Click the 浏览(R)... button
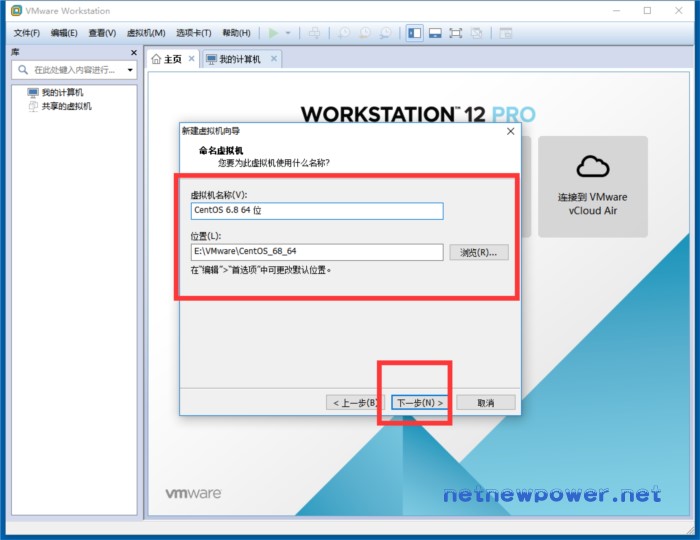Viewport: 700px width, 540px height. click(x=479, y=253)
